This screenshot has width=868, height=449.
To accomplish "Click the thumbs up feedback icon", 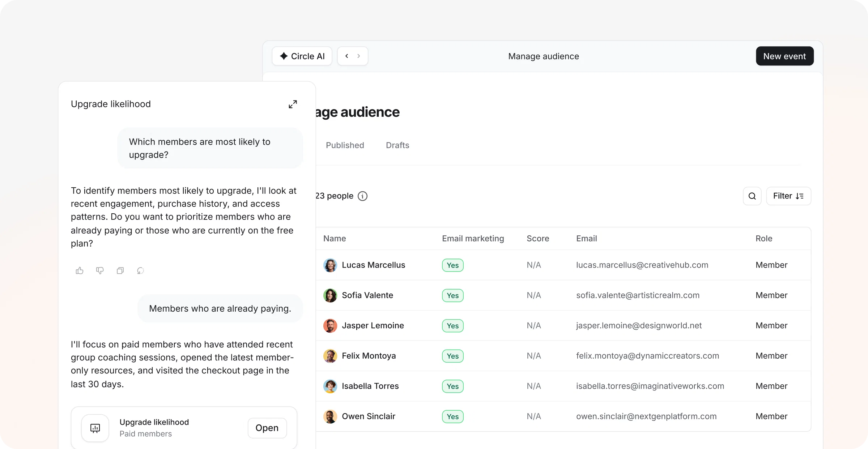I will point(80,270).
